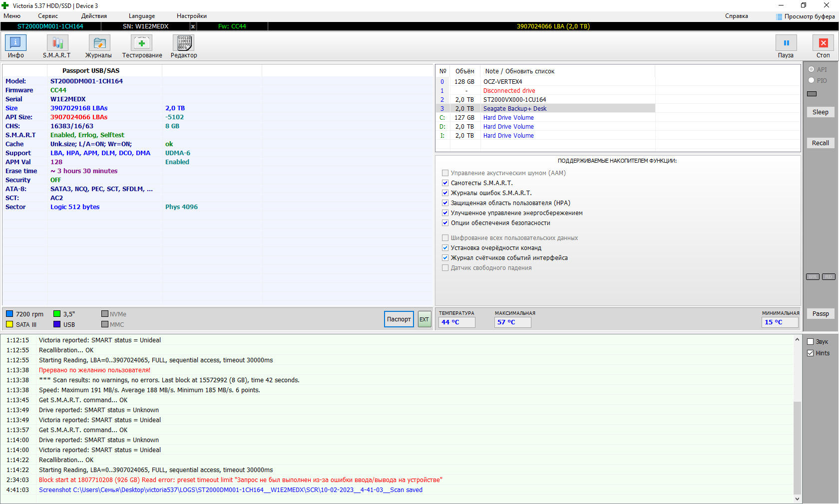Click the maximum temperature 57 °C field
The height and width of the screenshot is (504, 839).
(513, 322)
